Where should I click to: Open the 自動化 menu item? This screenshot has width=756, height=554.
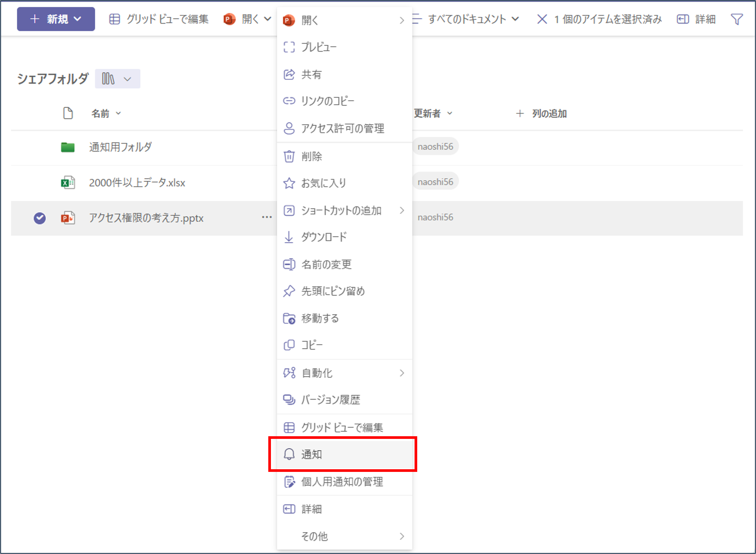(344, 373)
